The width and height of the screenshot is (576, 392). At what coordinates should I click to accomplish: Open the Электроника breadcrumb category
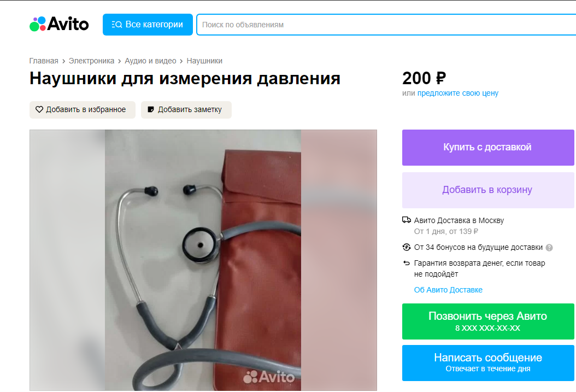[x=91, y=61]
